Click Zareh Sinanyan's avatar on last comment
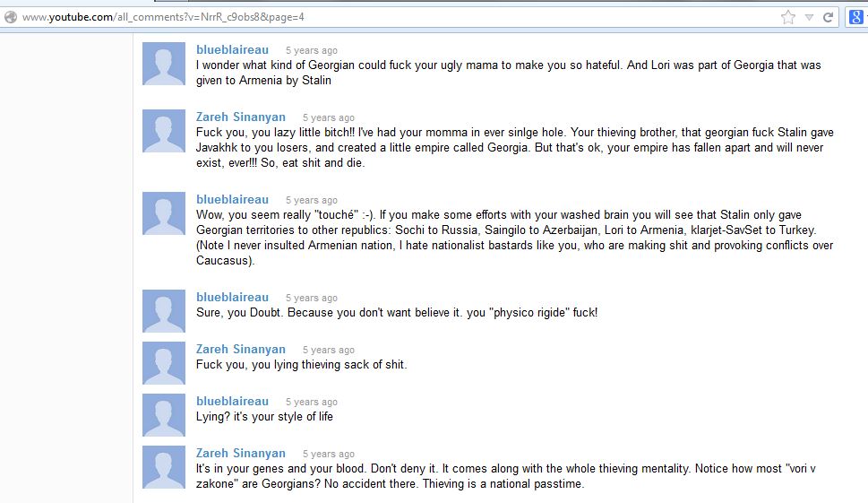The image size is (868, 503). 164,467
